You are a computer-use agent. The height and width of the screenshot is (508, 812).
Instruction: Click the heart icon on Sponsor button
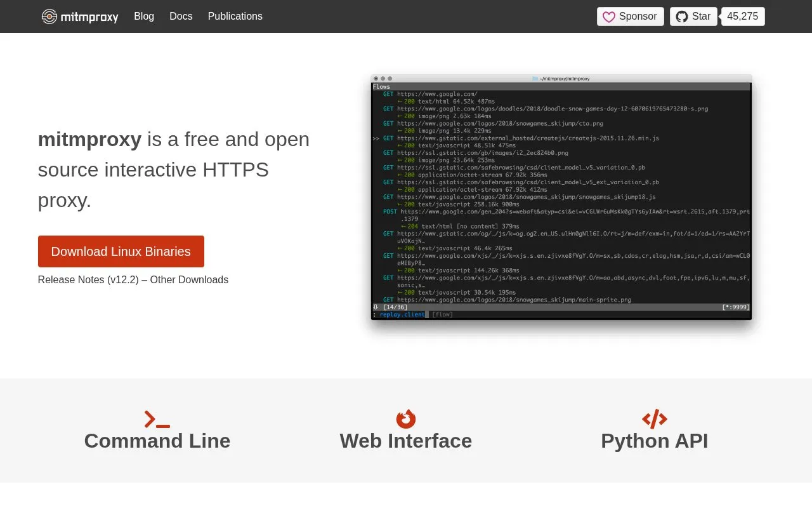tap(609, 17)
